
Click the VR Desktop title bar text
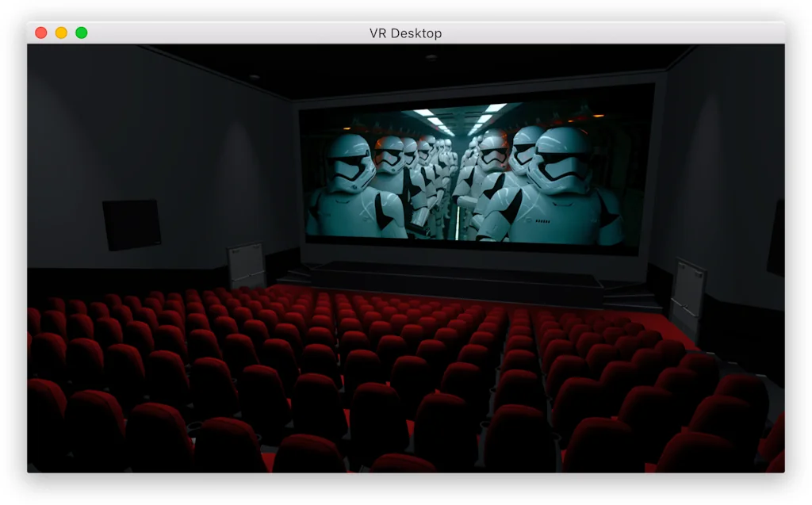405,33
